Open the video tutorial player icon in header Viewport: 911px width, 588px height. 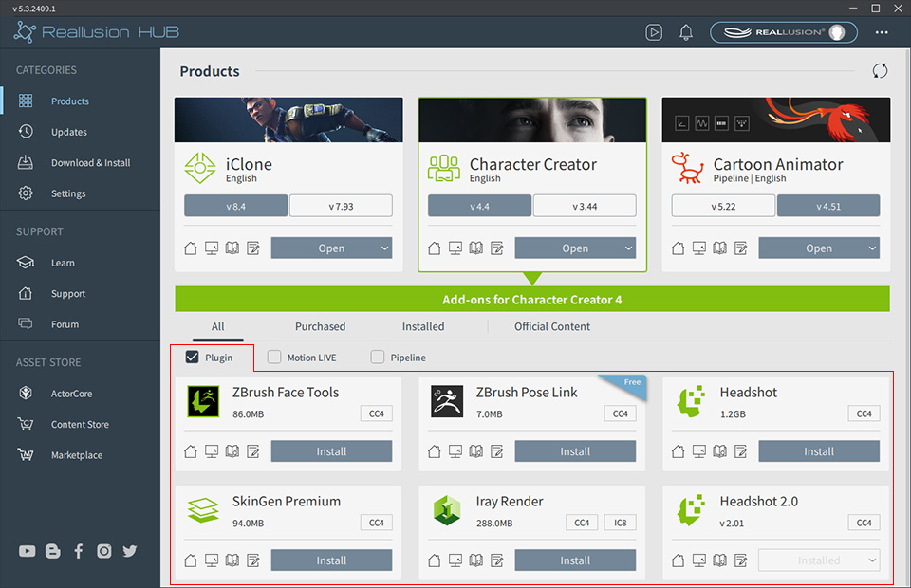coord(654,32)
